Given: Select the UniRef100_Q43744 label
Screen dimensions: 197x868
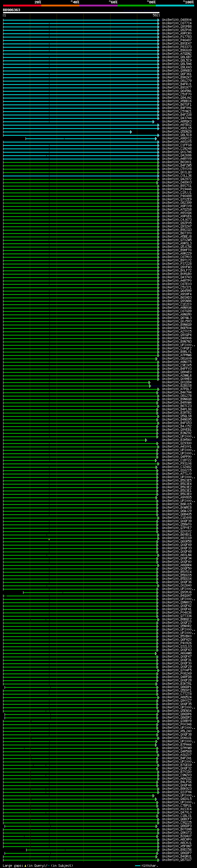Looking at the screenshot, I should [177, 118].
